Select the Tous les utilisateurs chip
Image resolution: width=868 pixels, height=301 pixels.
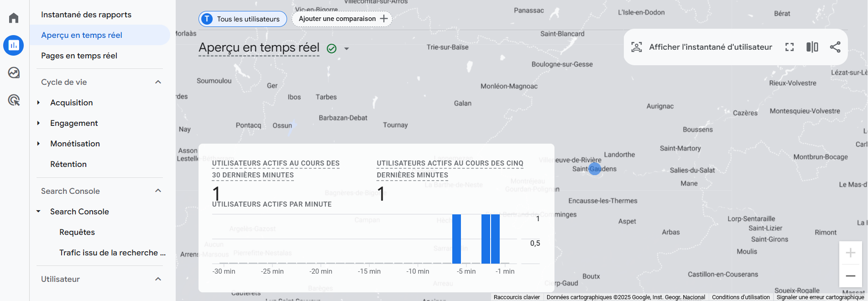(242, 19)
